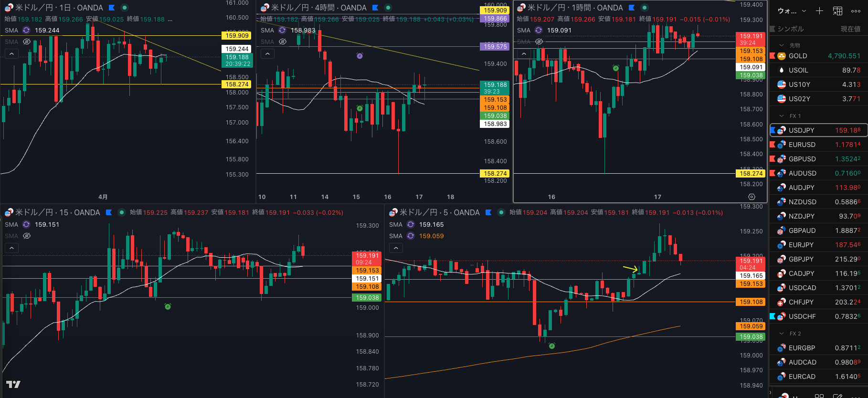
Task: Click the green market status dot on 5-minute chart
Action: [501, 212]
